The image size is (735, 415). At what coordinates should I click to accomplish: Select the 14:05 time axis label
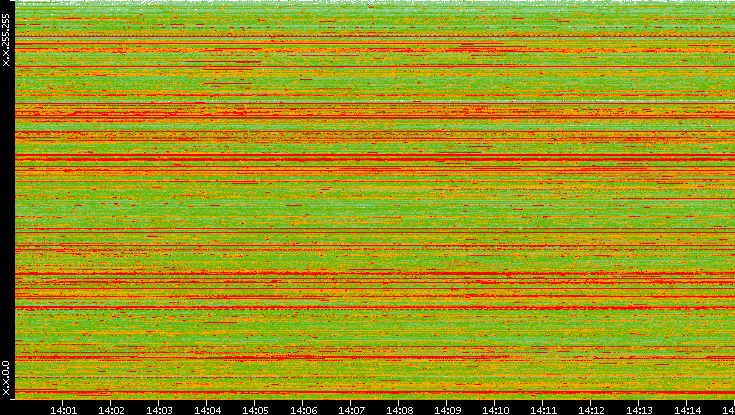[255, 410]
